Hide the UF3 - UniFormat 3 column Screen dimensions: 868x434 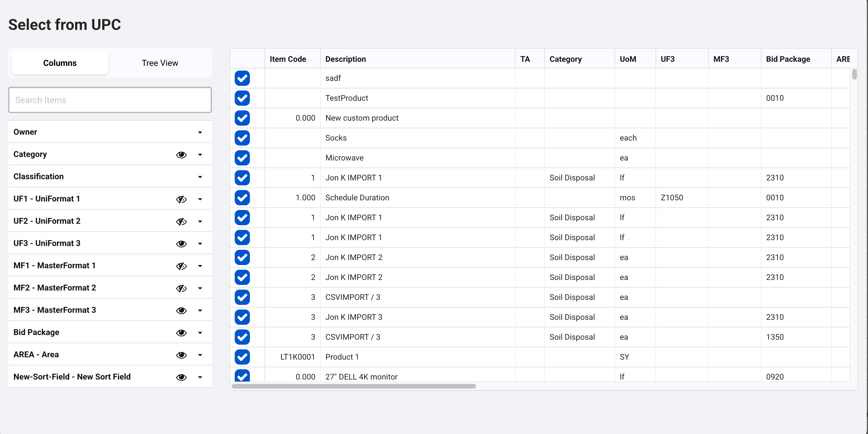[x=181, y=243]
